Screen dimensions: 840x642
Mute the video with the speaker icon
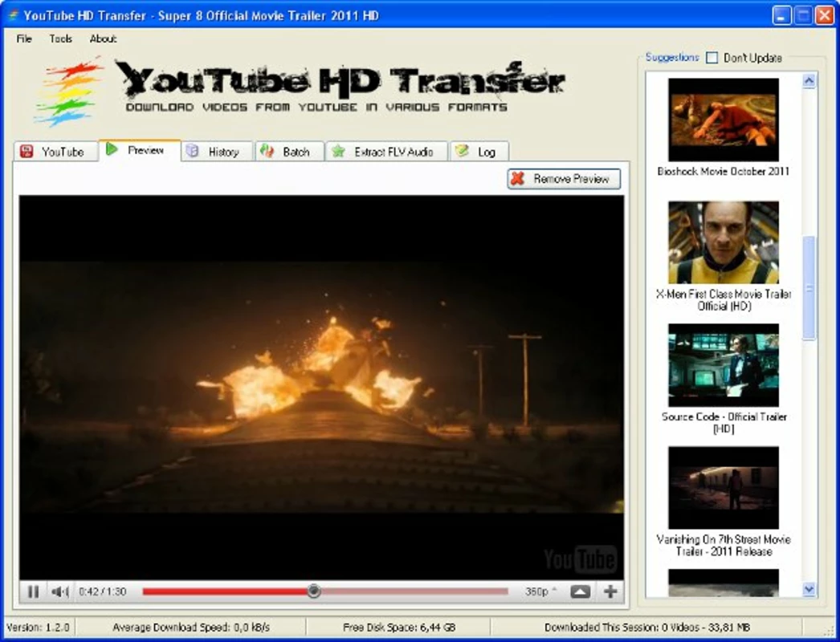point(59,591)
